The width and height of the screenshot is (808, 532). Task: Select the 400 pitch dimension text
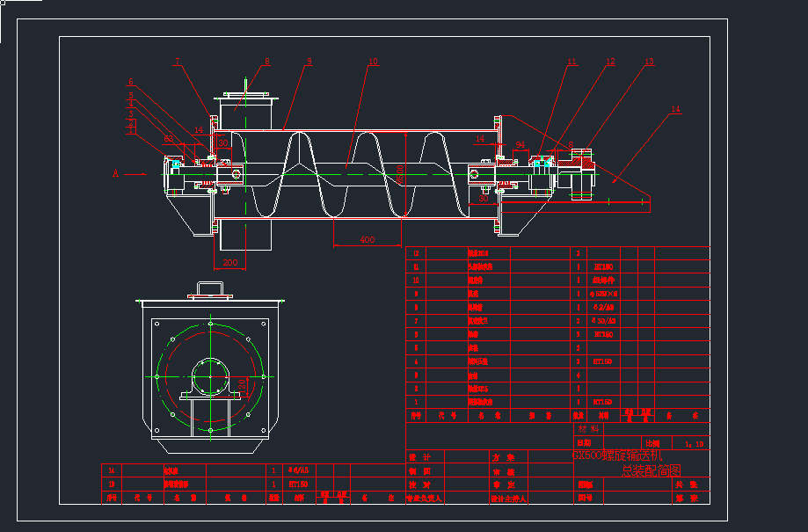[367, 239]
